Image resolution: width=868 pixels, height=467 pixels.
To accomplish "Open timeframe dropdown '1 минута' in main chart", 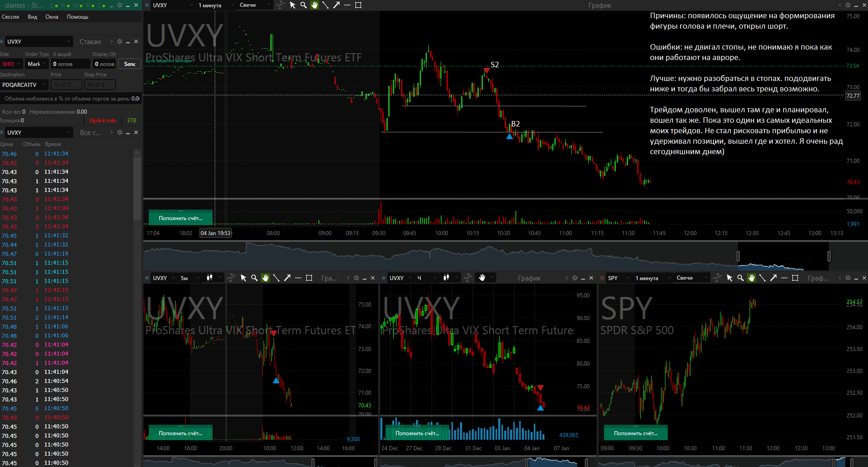I will click(216, 5).
